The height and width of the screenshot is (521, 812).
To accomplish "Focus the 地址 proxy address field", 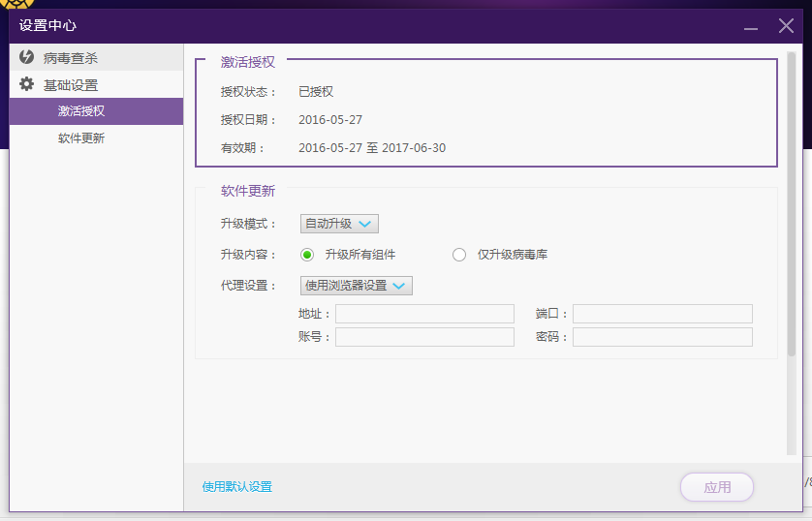I will pyautogui.click(x=424, y=314).
